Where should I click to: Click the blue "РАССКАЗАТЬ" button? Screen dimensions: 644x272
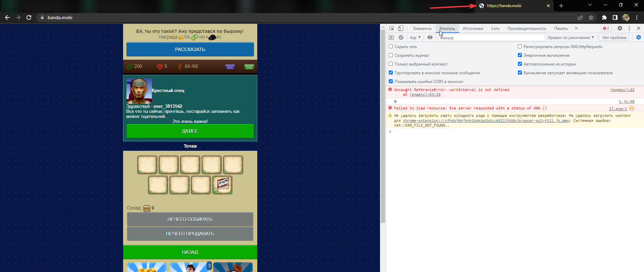190,49
